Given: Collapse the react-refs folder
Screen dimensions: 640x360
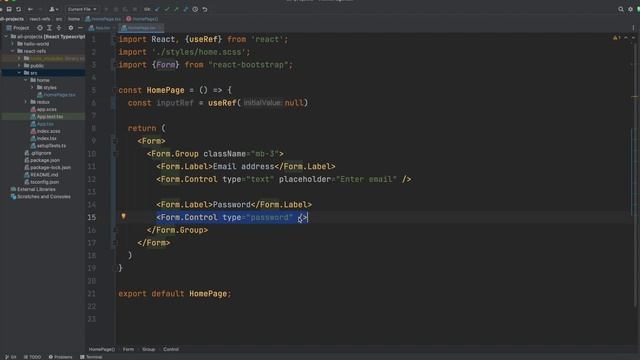Looking at the screenshot, I should pos(12,51).
